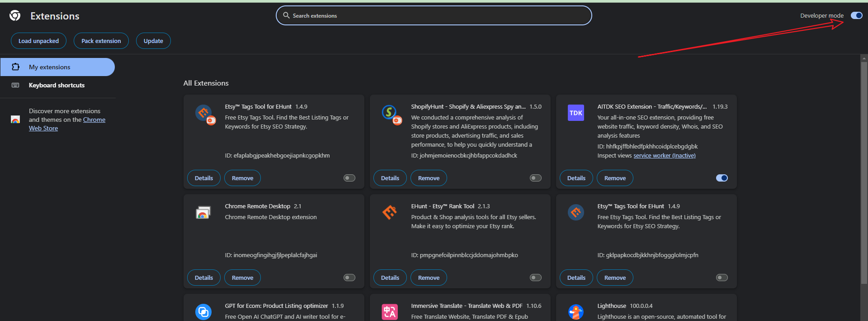Click the ID inomeogfingihgjfjlpeplalcfajhgai text

[x=271, y=255]
